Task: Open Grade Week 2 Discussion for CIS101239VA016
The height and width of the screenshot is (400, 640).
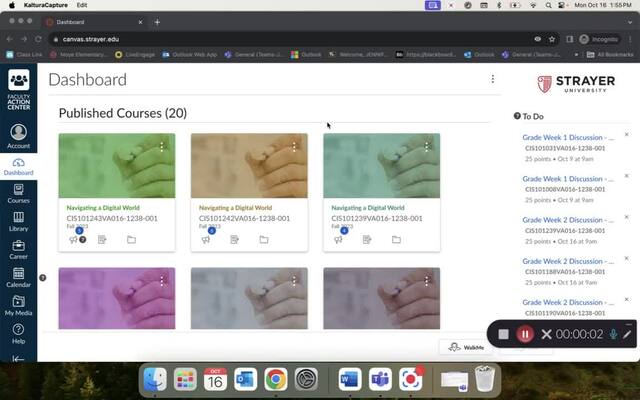Action: pyautogui.click(x=568, y=220)
